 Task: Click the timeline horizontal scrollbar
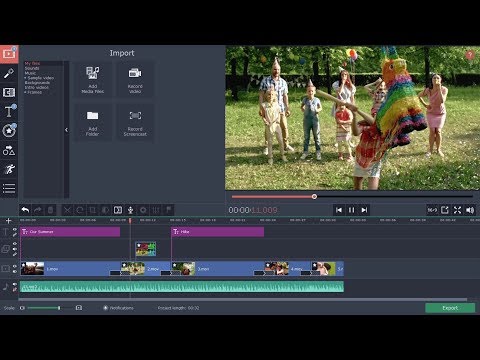[x=243, y=300]
